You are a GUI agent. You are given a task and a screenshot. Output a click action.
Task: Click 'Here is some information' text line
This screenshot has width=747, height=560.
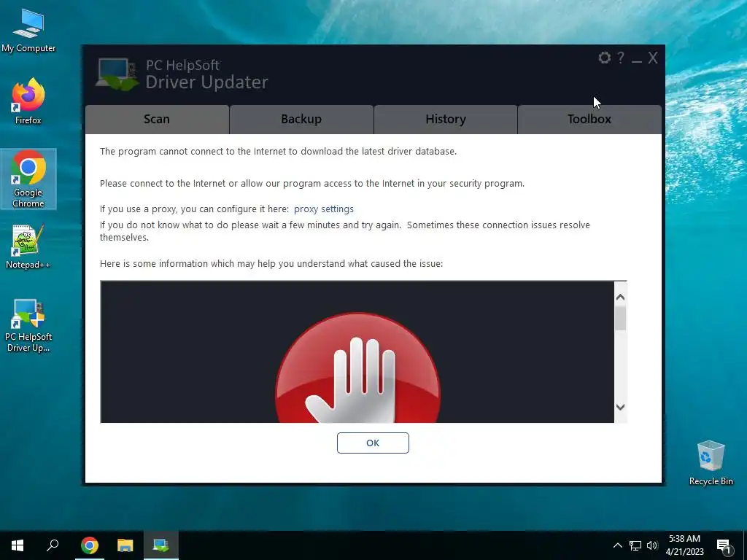(x=271, y=263)
